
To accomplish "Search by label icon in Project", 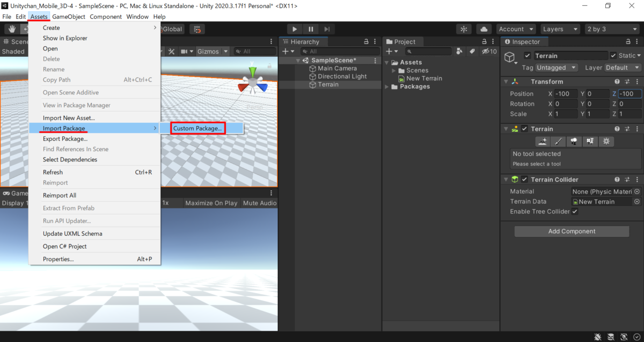I will [x=472, y=51].
